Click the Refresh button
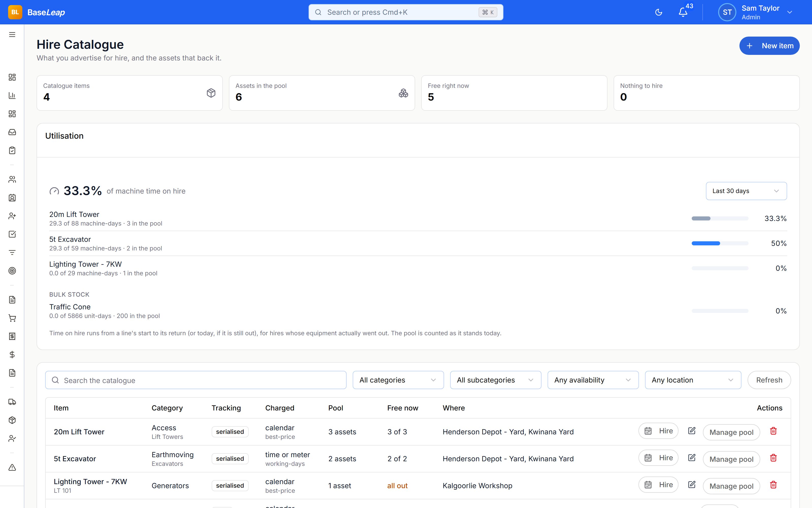Image resolution: width=812 pixels, height=508 pixels. 769,380
